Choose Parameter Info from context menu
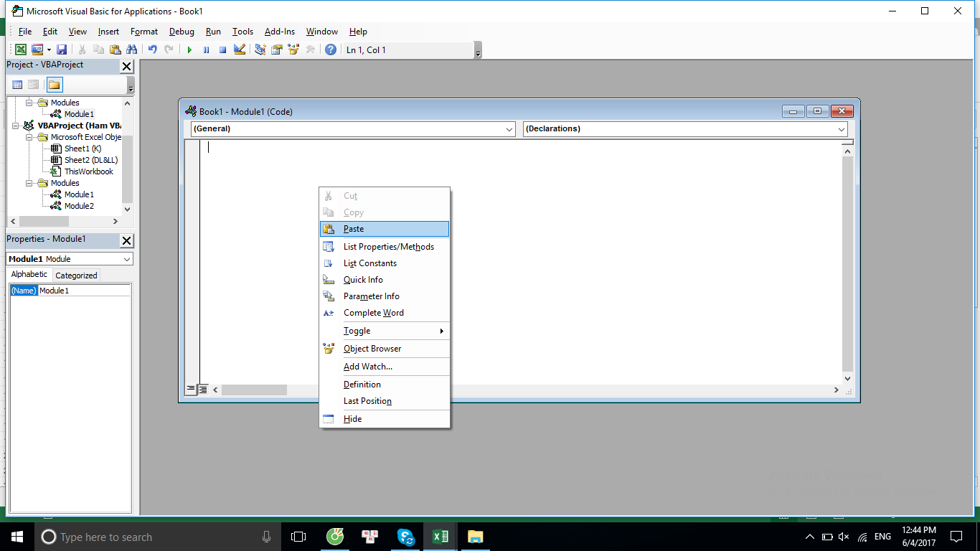The height and width of the screenshot is (551, 980). (x=385, y=296)
